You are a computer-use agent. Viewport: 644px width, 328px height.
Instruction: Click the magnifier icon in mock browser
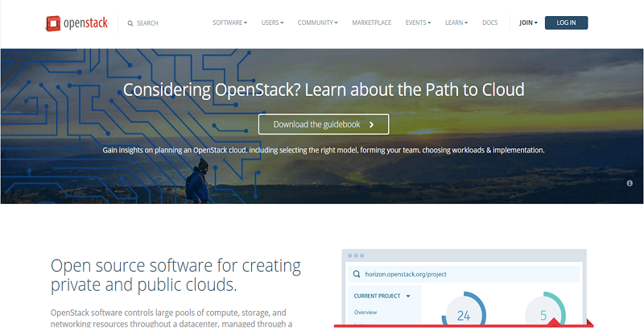tap(357, 274)
